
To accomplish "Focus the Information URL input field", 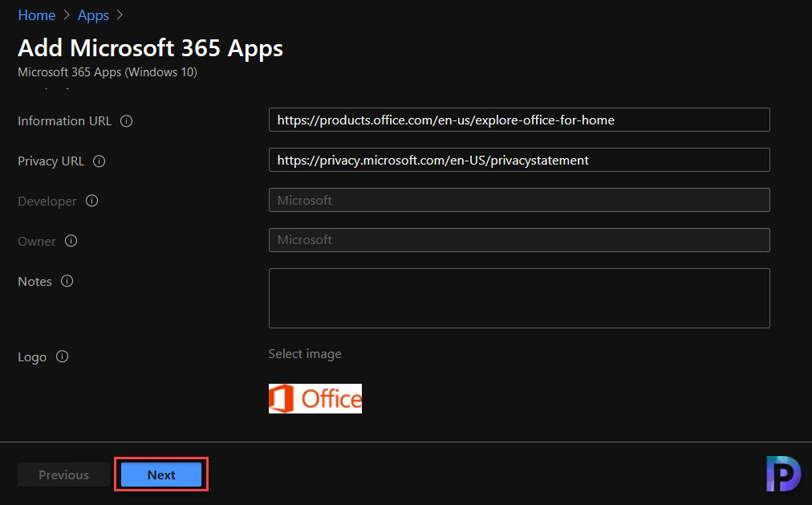I will tap(519, 120).
